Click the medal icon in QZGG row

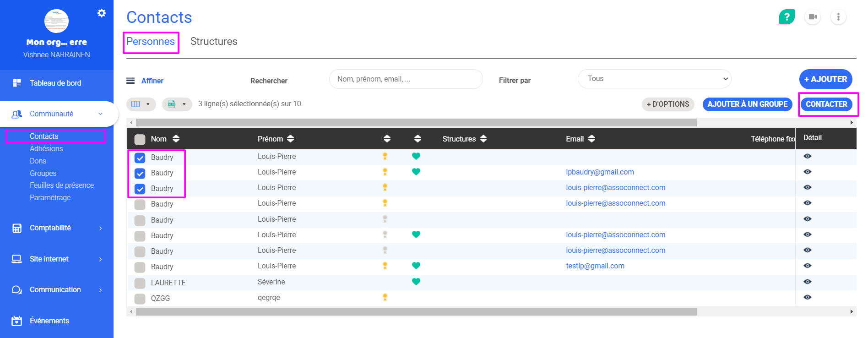click(385, 297)
